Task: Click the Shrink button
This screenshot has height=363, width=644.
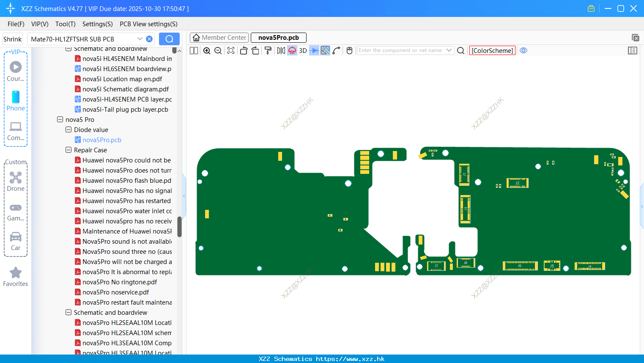Action: (12, 39)
